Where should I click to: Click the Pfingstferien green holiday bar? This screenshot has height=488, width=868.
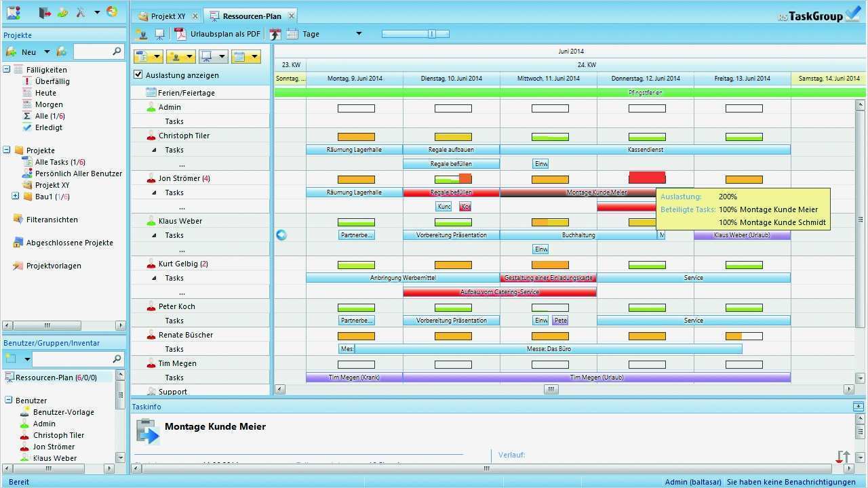pyautogui.click(x=570, y=92)
